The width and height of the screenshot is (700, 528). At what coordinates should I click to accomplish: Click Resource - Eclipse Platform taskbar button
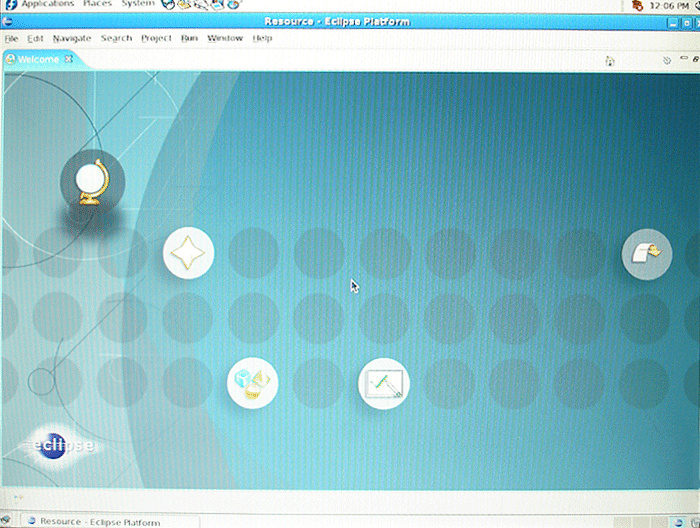coord(109,521)
